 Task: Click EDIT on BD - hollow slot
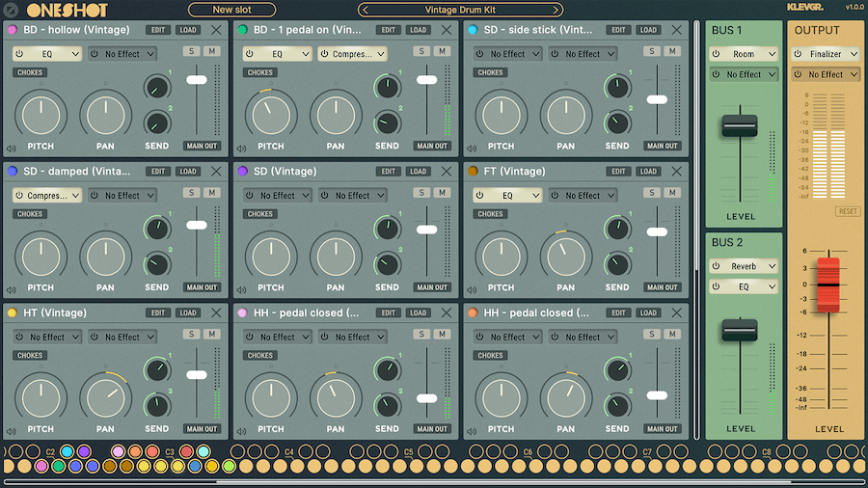pos(158,30)
